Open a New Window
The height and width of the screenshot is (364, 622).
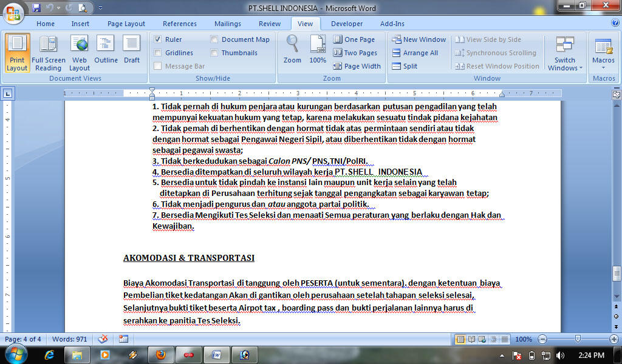419,39
